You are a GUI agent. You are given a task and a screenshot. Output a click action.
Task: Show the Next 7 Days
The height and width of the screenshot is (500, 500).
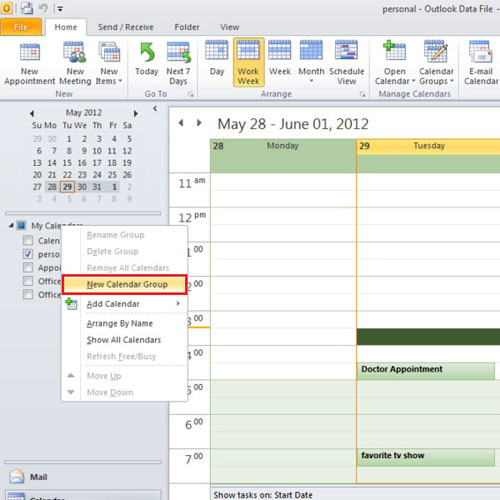click(x=178, y=64)
